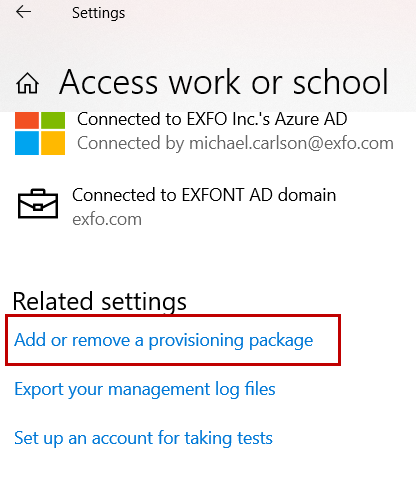Open Settings home via house icon
This screenshot has width=416, height=504.
(27, 83)
